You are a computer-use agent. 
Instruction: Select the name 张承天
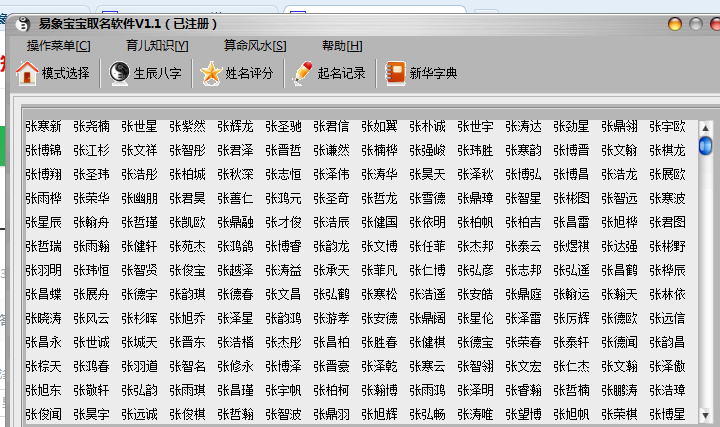[x=332, y=270]
